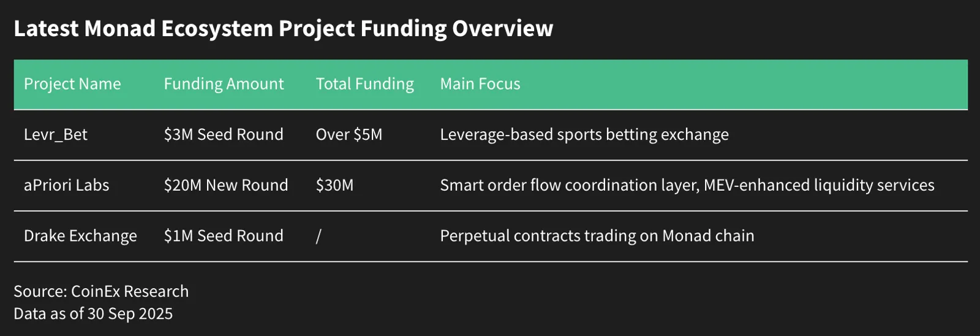Select the Main Focus column header
This screenshot has height=336, width=980.
point(480,84)
